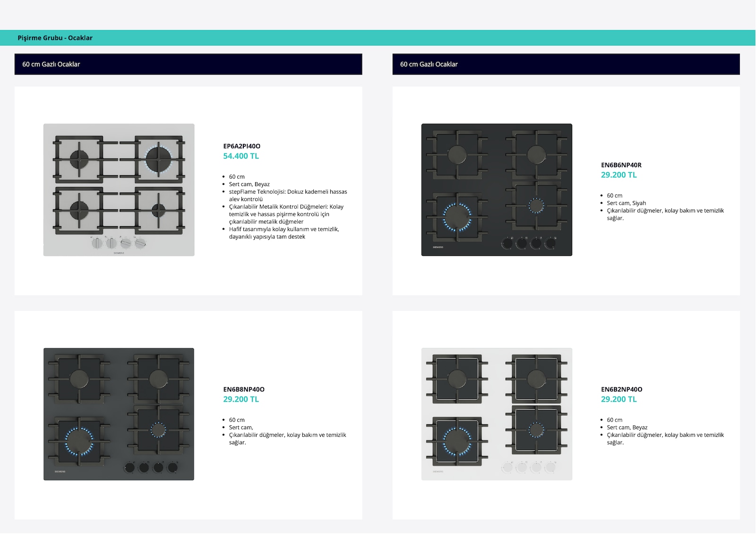Click the model name EN6B6NP40R

621,165
